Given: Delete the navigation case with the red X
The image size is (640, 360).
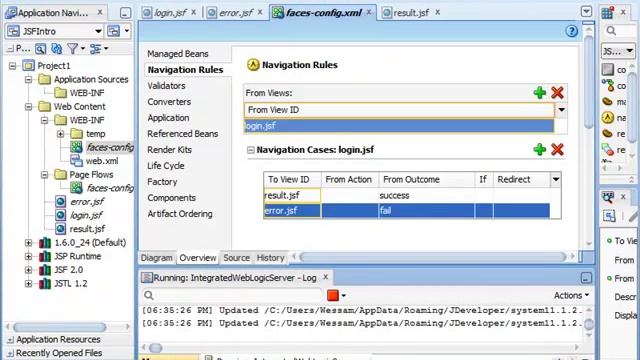Looking at the screenshot, I should click(557, 149).
